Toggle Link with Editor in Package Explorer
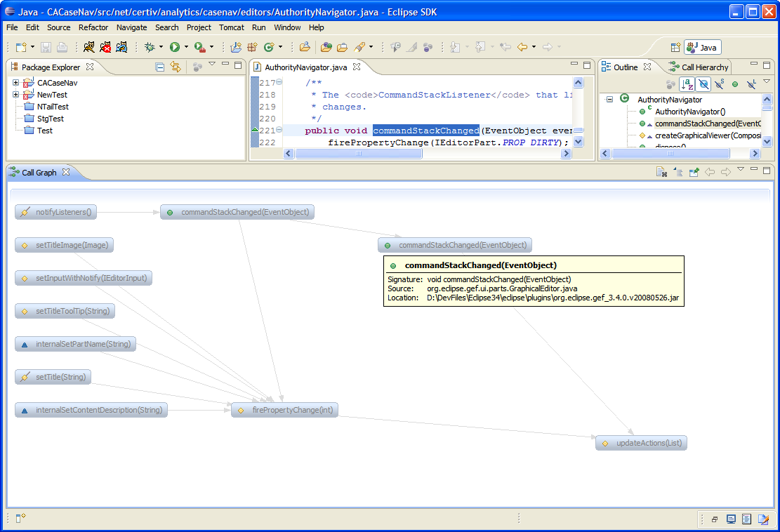This screenshot has width=780, height=532. pyautogui.click(x=176, y=67)
